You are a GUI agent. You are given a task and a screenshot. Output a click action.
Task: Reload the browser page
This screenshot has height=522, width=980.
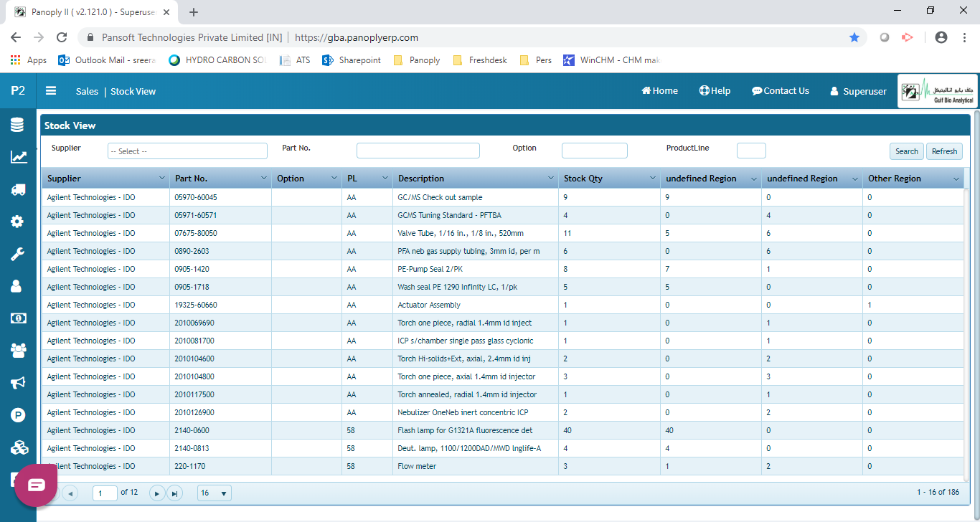coord(62,37)
